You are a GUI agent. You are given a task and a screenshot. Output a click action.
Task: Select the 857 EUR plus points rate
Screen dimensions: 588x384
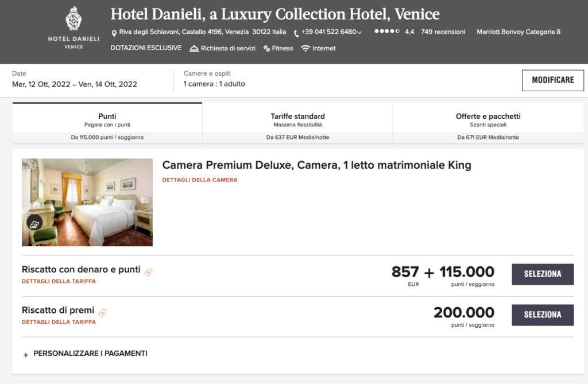click(x=542, y=274)
